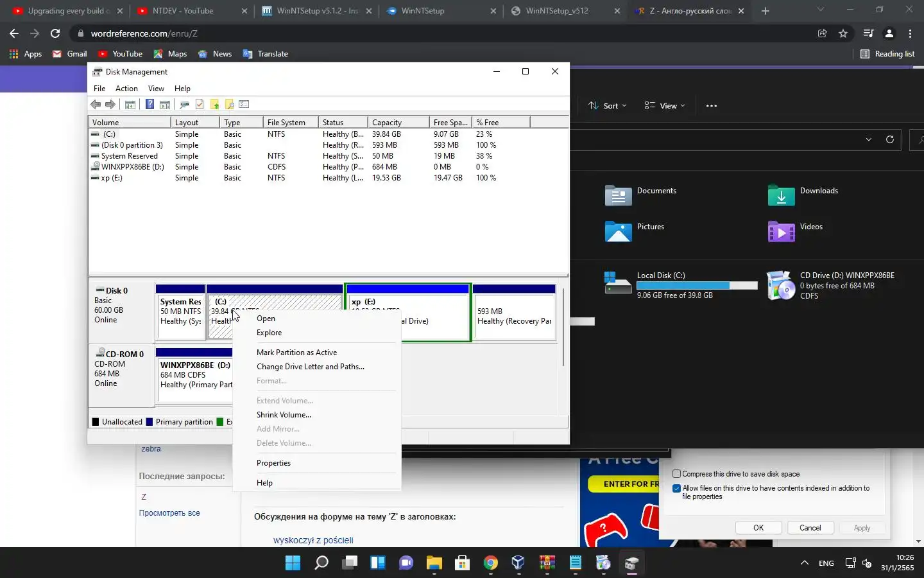
Task: Select CD Drive (D:) WINXPPX86BE icon
Action: 781,285
